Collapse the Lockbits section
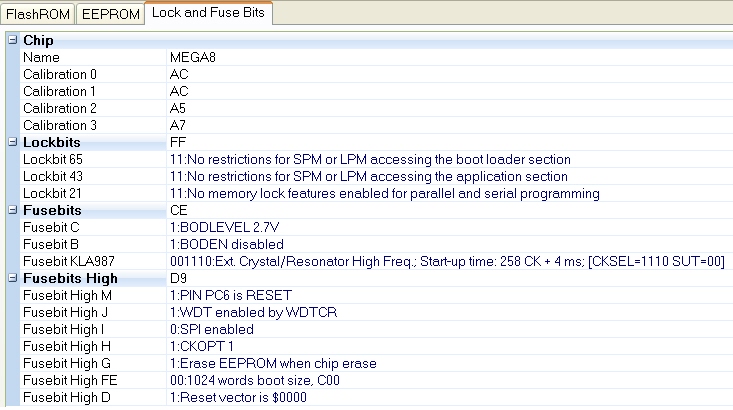The height and width of the screenshot is (410, 733). tap(12, 143)
